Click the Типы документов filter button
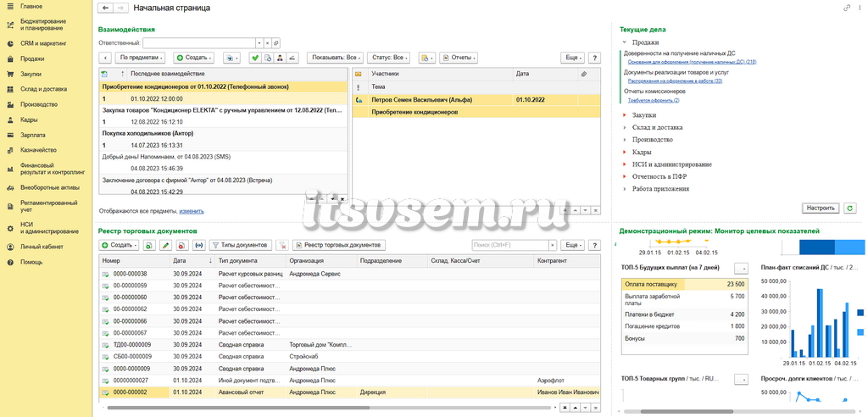 click(241, 245)
